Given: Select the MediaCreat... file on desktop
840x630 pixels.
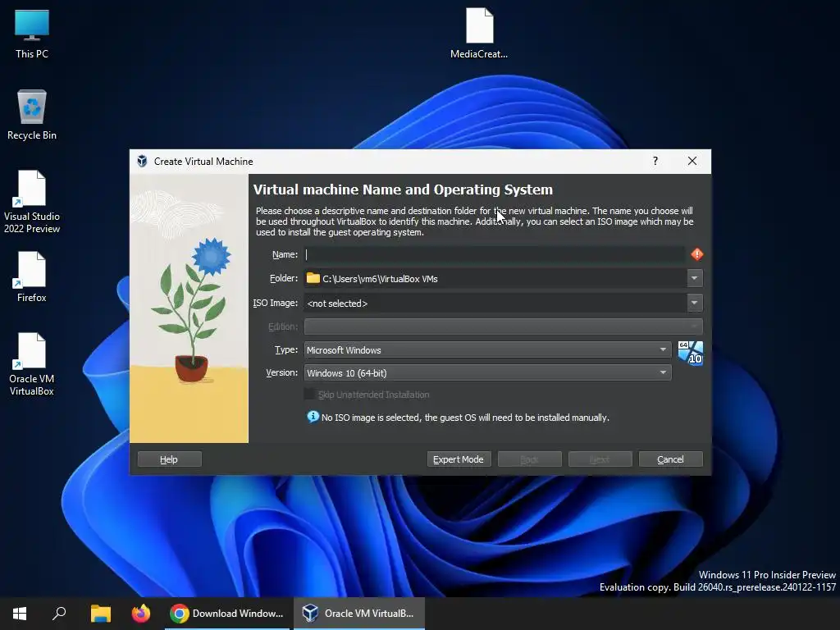Looking at the screenshot, I should pyautogui.click(x=479, y=33).
